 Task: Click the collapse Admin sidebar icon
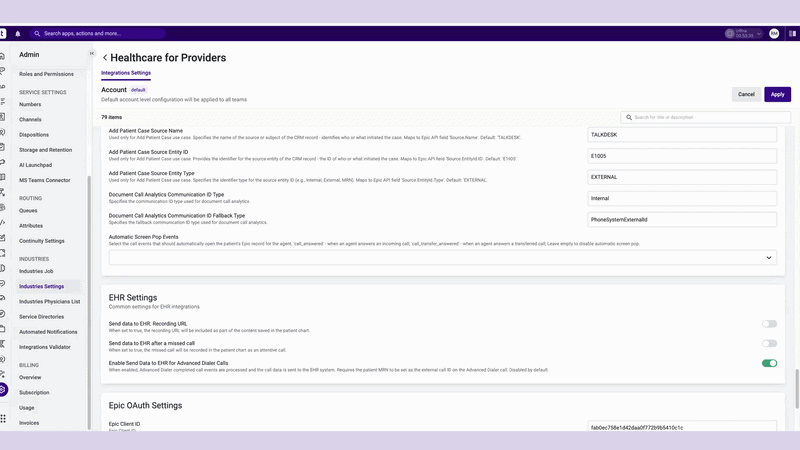[92, 53]
